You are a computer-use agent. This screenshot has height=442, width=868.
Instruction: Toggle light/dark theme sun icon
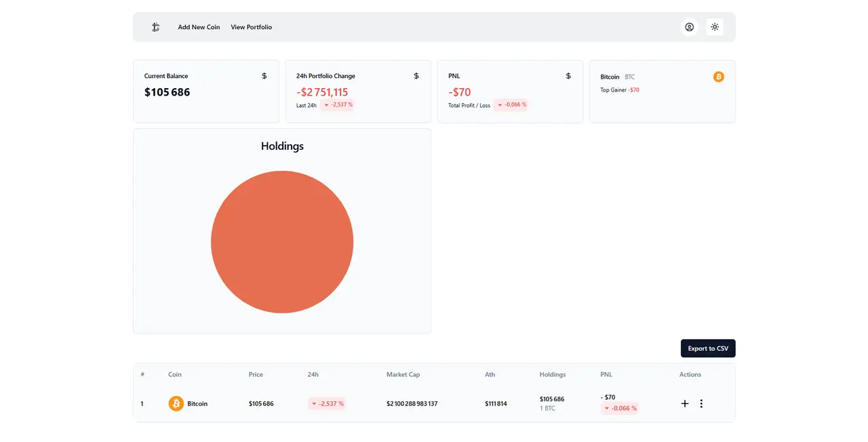715,27
